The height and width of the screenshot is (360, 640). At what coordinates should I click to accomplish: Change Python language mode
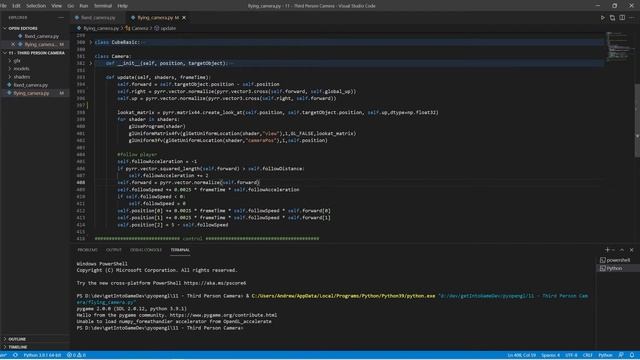[x=605, y=355]
